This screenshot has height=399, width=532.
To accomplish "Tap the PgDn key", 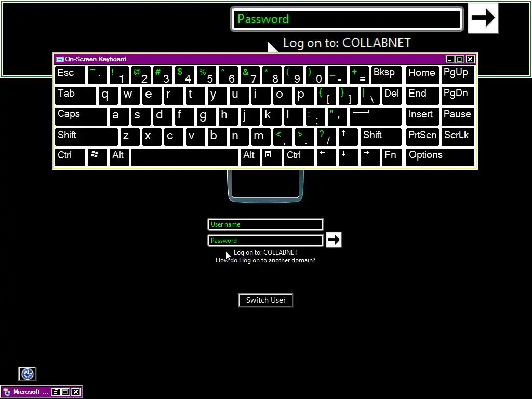I will coord(458,96).
